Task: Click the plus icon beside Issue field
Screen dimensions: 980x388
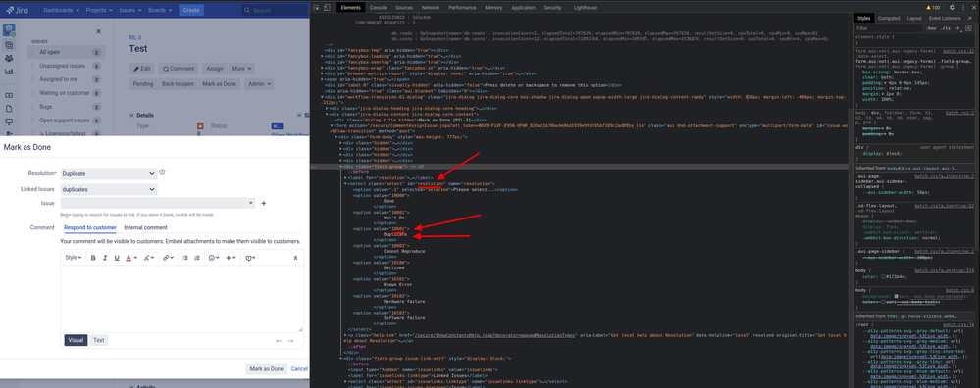Action: tap(263, 204)
